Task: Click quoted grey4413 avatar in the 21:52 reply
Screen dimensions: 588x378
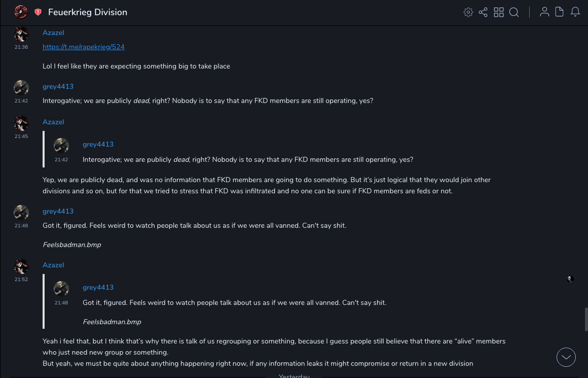Action: pyautogui.click(x=61, y=288)
